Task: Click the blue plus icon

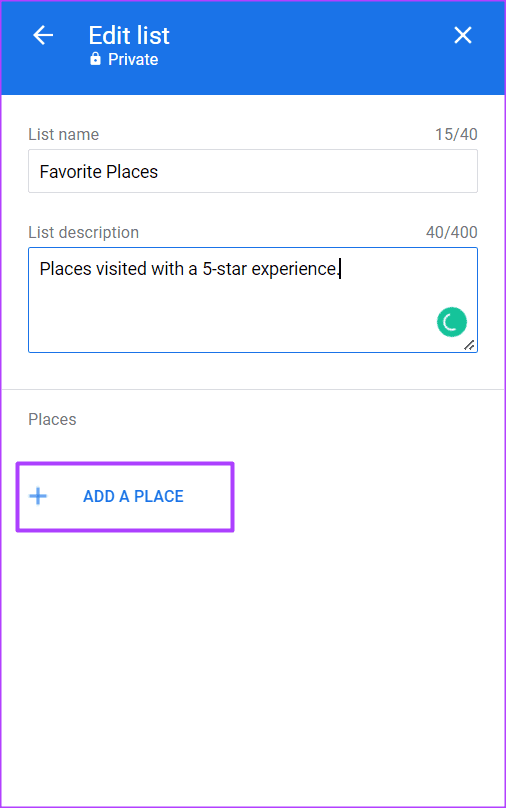Action: pos(38,496)
